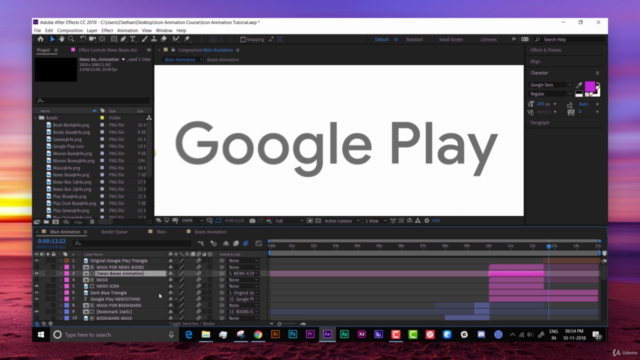Open the File menu

tap(37, 31)
